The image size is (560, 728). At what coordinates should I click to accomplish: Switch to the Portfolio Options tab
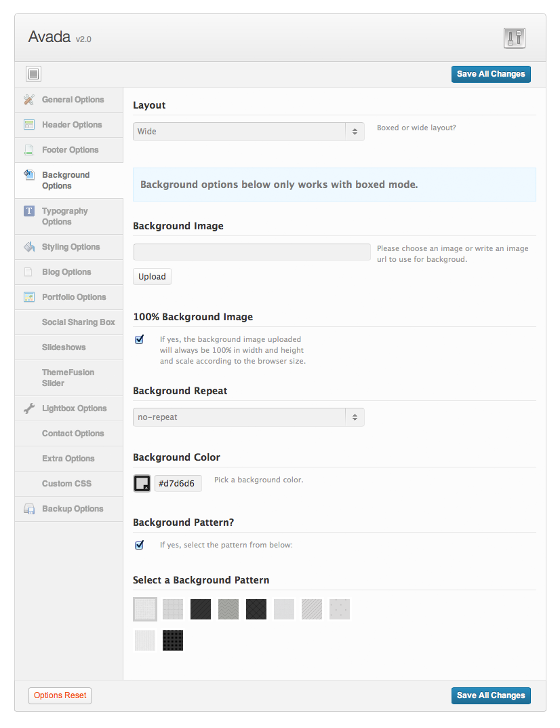(73, 297)
